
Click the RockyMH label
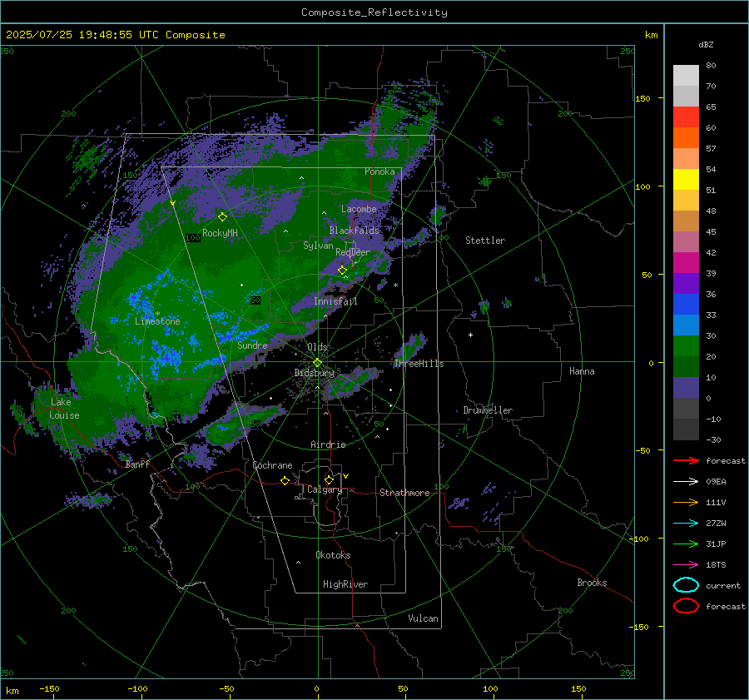(x=220, y=233)
